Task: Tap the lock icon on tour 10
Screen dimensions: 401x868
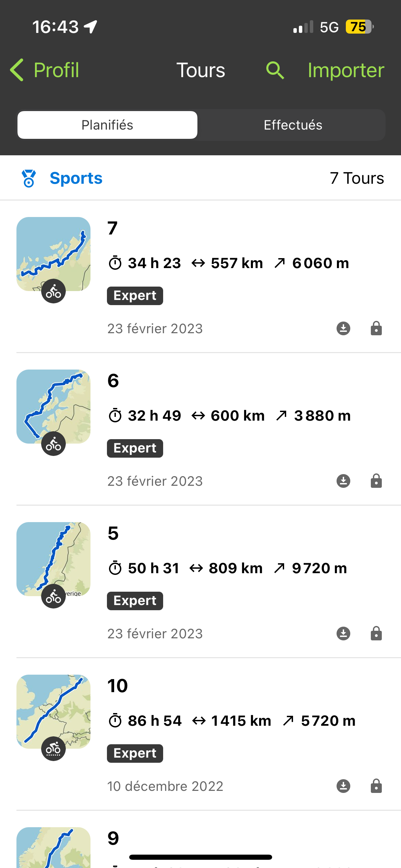Action: (x=376, y=786)
